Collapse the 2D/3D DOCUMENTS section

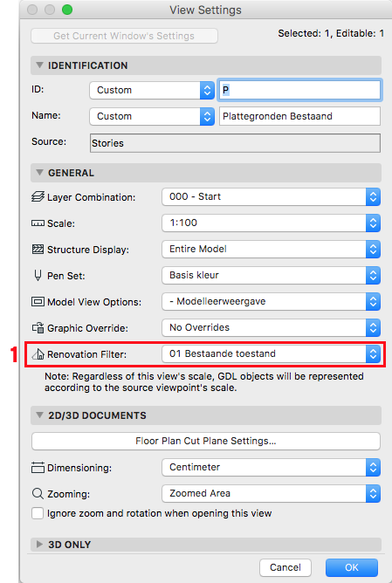tap(39, 415)
